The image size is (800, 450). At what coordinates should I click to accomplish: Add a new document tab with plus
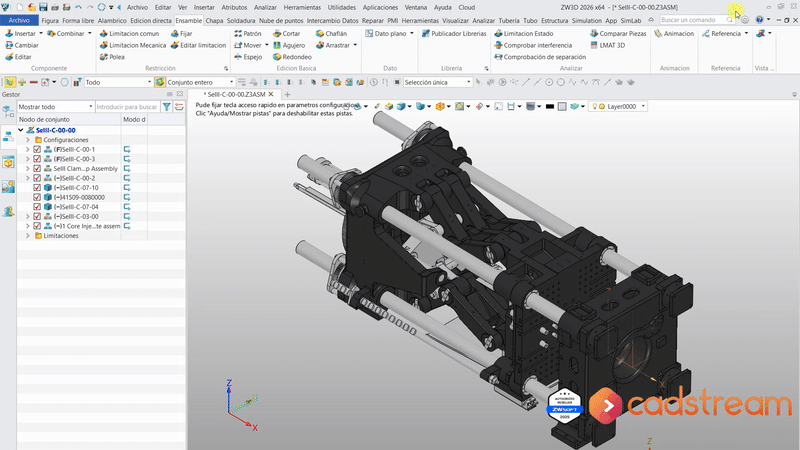pos(287,94)
